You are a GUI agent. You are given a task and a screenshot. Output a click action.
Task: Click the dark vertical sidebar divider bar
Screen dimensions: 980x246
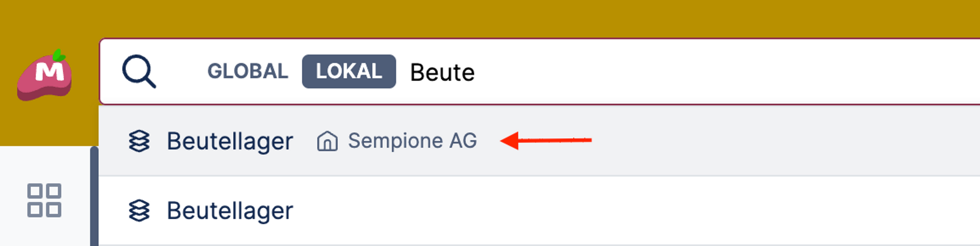(x=94, y=196)
